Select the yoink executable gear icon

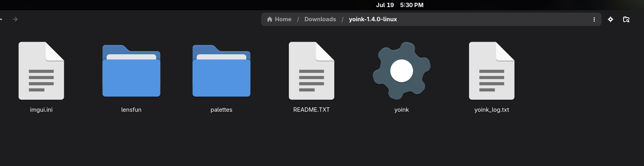(402, 71)
